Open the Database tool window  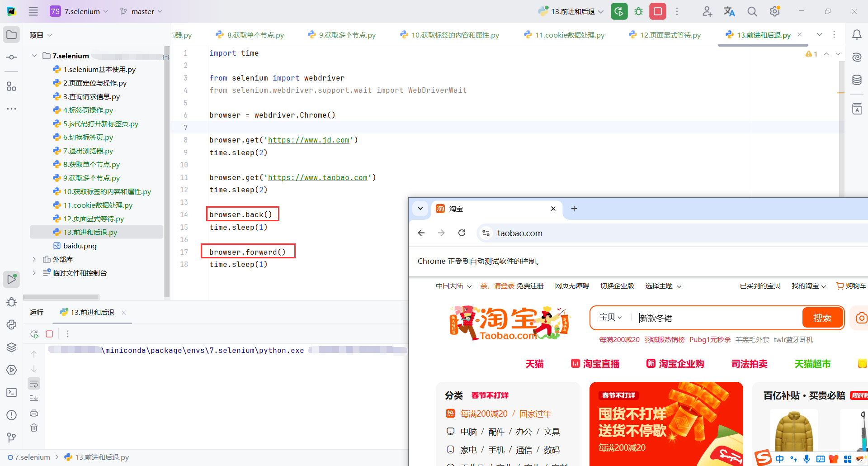click(x=857, y=80)
